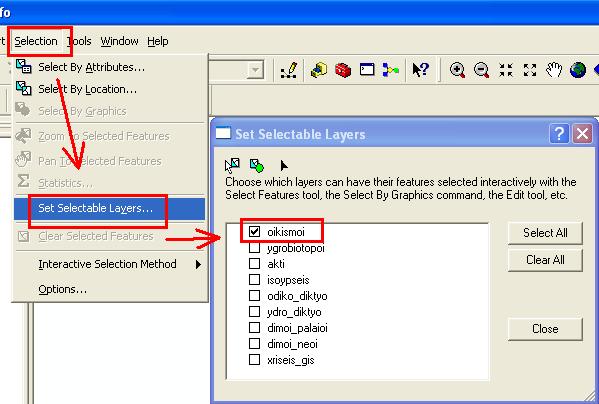Click the Editor sketch pencil toolbar icon
This screenshot has width=599, height=404.
289,70
